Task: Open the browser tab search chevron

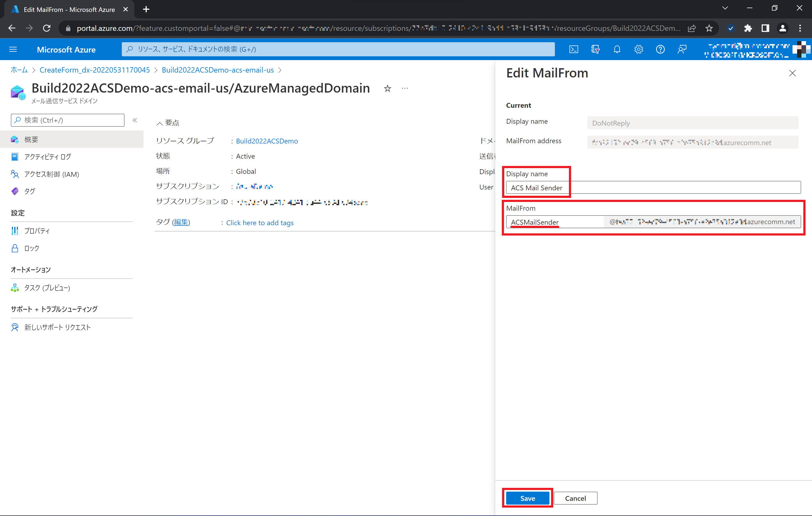Action: (x=725, y=8)
